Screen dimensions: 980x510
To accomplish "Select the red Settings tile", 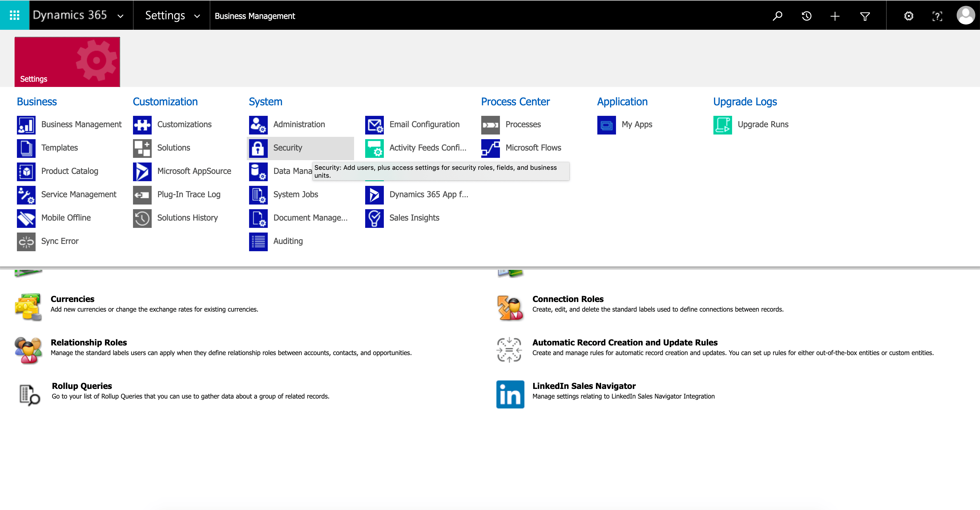I will click(67, 62).
